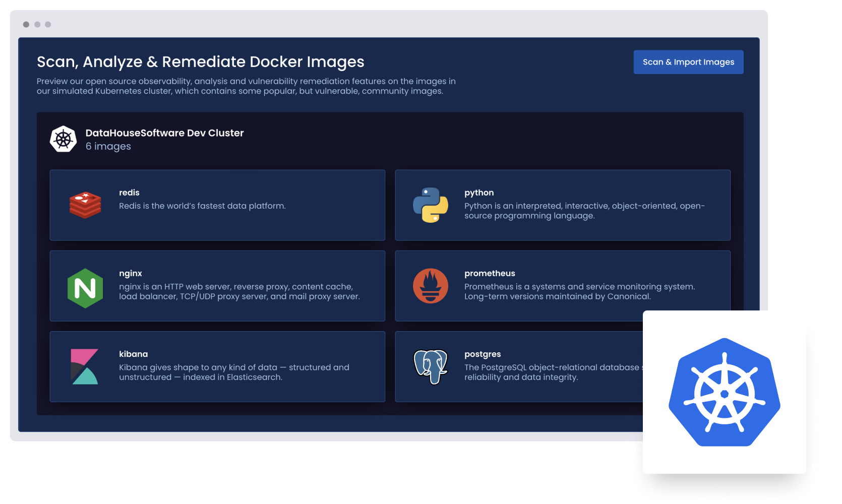Viewport: 842px width, 504px height.
Task: Select the python image card
Action: point(562,205)
